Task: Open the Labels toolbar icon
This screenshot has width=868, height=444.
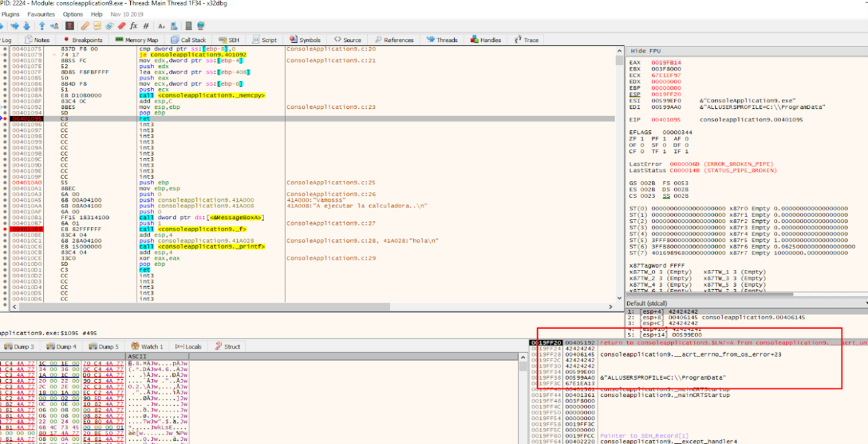Action: (109, 26)
